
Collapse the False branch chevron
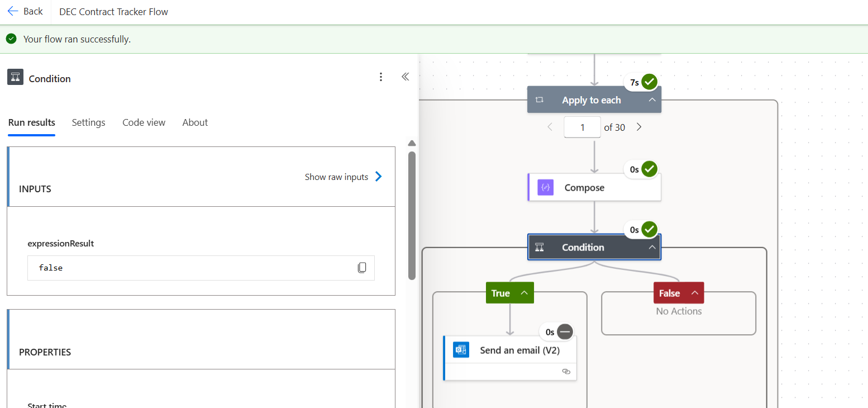click(x=694, y=293)
